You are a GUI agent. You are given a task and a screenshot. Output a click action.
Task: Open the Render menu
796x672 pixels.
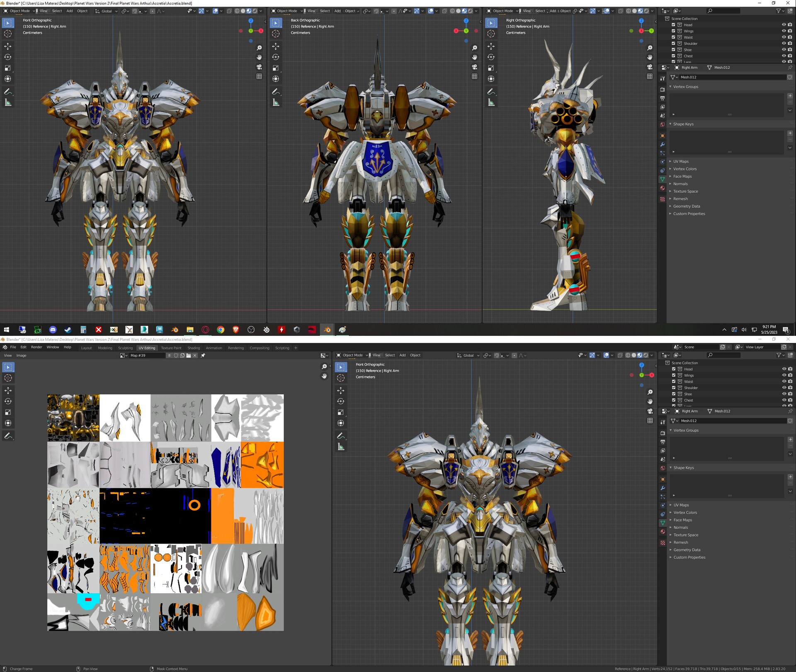(36, 347)
